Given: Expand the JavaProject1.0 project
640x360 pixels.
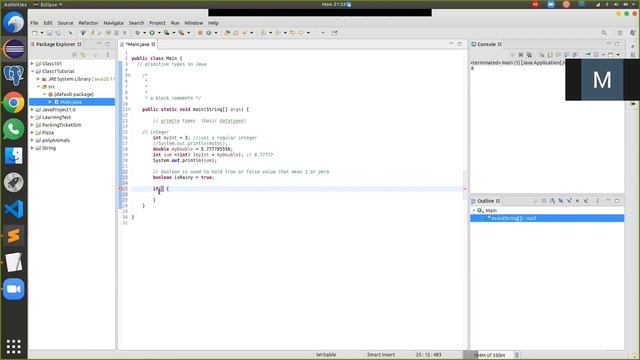Looking at the screenshot, I should click(x=32, y=109).
